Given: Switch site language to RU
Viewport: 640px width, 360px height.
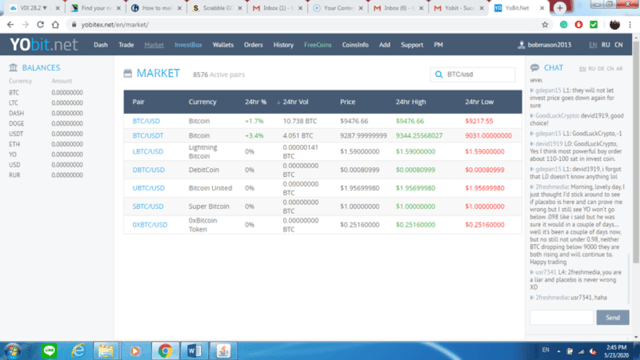Looking at the screenshot, I should click(606, 45).
